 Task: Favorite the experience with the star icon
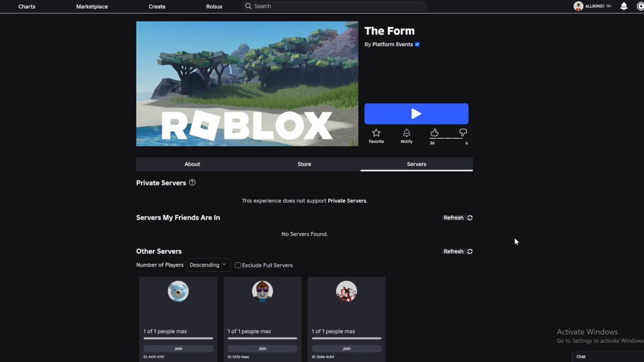click(x=376, y=132)
